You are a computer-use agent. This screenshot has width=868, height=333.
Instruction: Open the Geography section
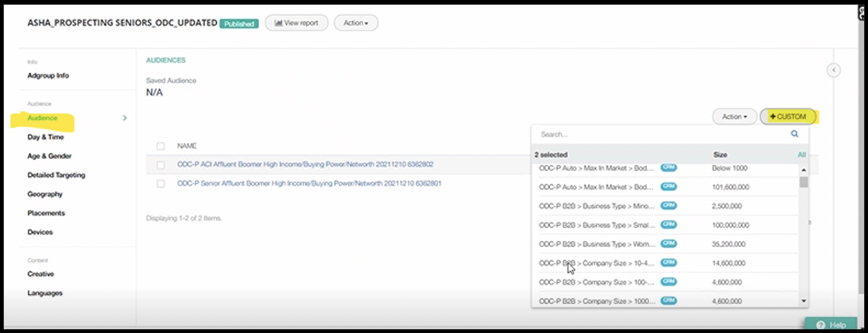point(45,194)
